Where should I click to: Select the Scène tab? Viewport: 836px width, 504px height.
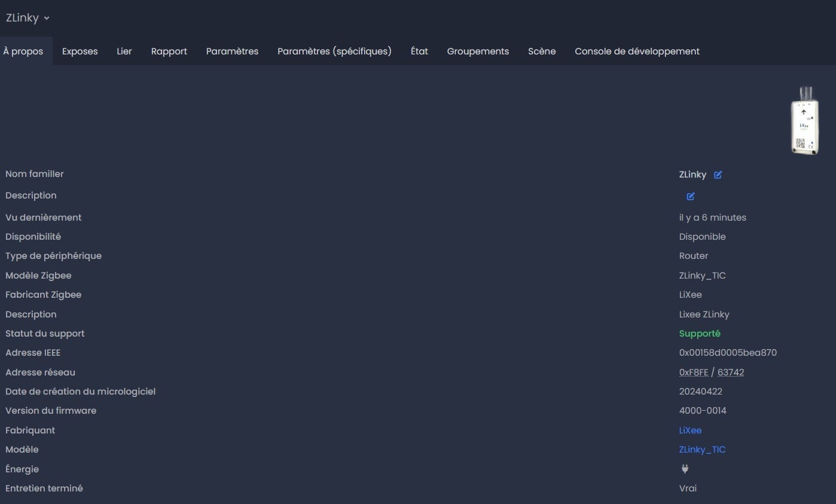[x=542, y=51]
